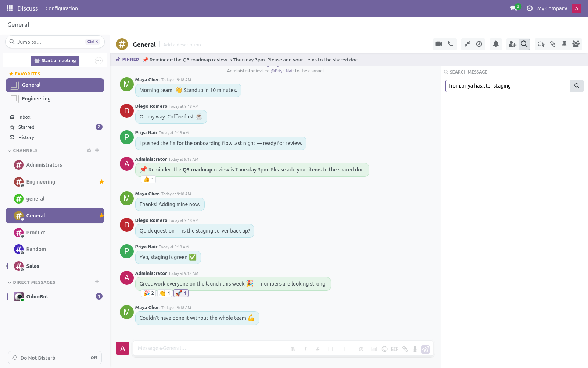
Task: Apply strikethrough formatting in composer
Action: tap(318, 349)
